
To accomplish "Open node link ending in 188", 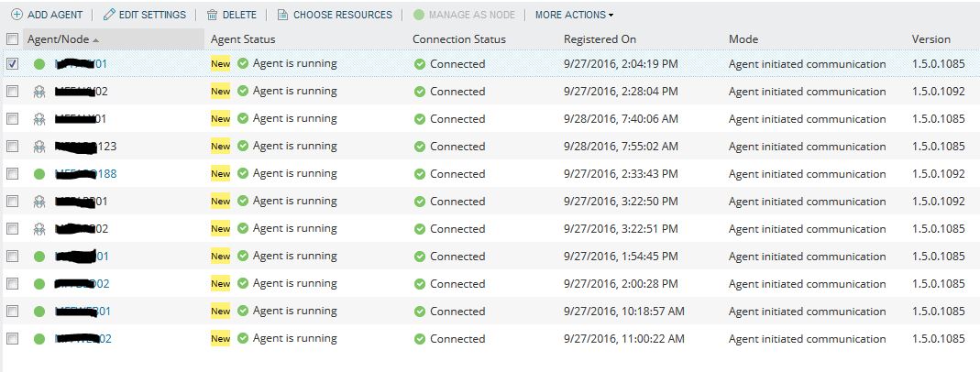I will [x=85, y=173].
